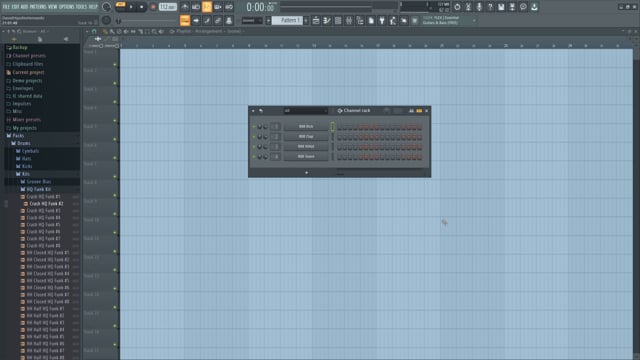Click the 808 HiHat channel button
The image size is (640, 360).
(306, 147)
